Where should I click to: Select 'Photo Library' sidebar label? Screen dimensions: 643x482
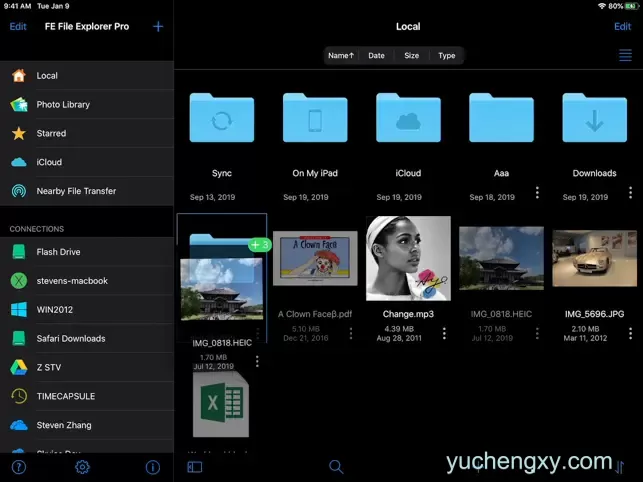(x=63, y=105)
